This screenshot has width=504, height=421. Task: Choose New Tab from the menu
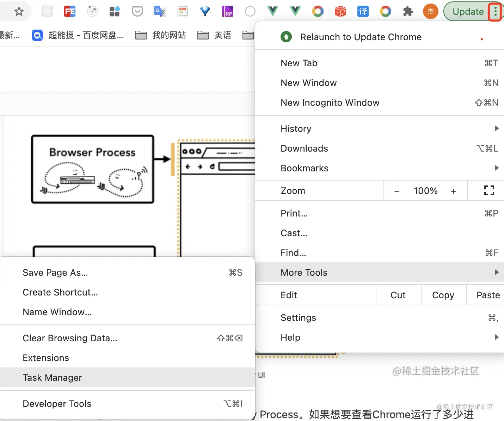(380, 63)
